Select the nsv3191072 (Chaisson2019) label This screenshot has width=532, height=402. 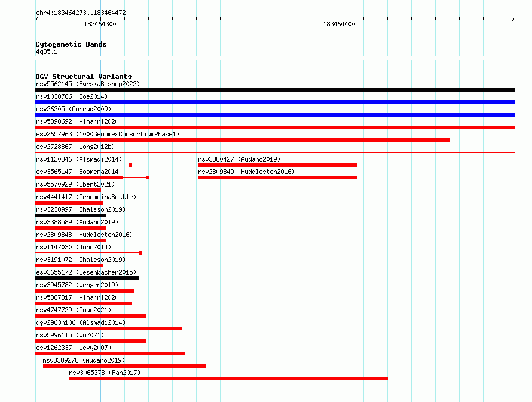(81, 260)
